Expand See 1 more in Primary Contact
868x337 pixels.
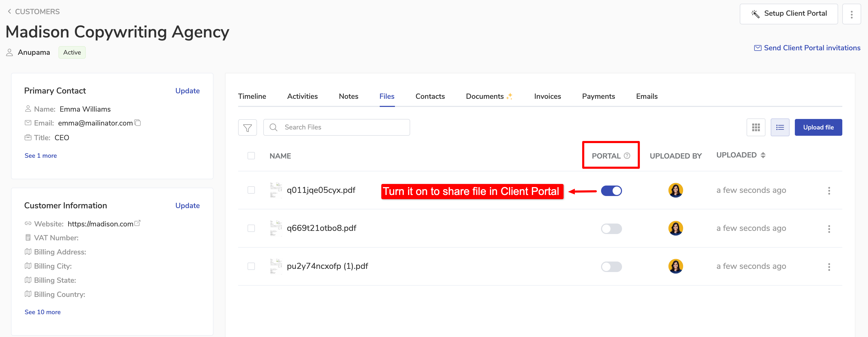40,156
